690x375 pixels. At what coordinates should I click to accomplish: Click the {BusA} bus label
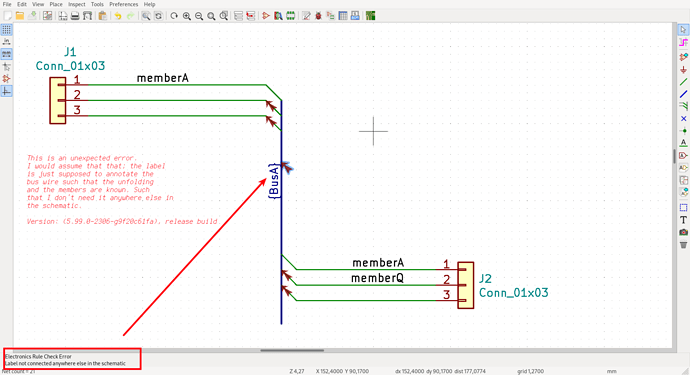(274, 181)
